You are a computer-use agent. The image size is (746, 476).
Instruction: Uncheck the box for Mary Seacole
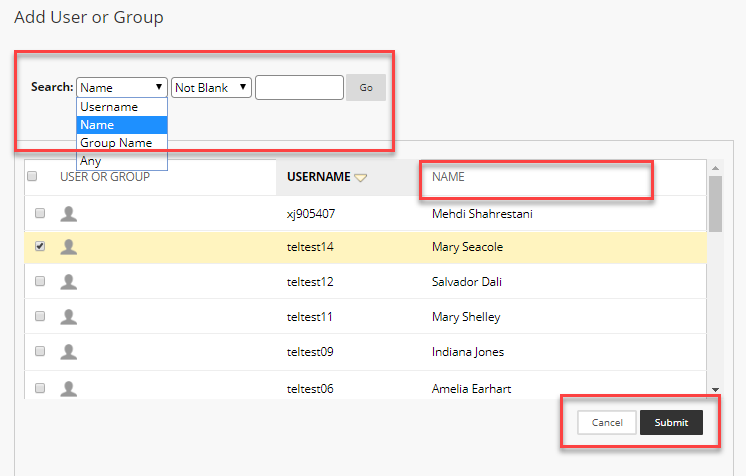pos(40,246)
